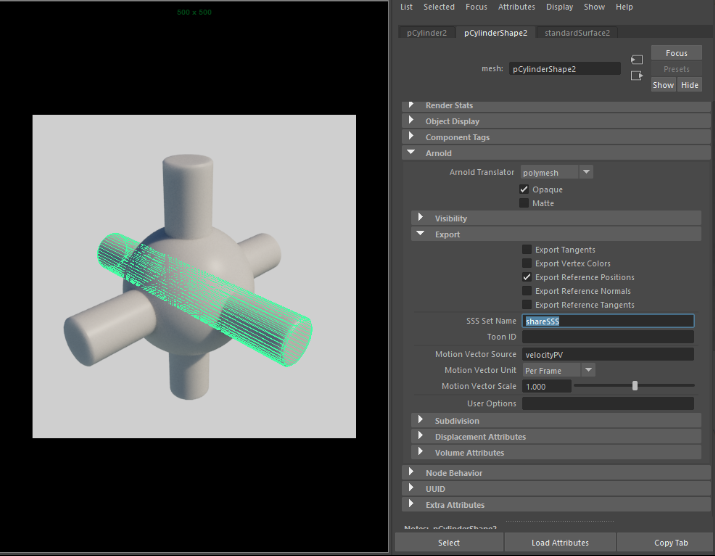Expand the Extra Attributes section

click(x=556, y=505)
